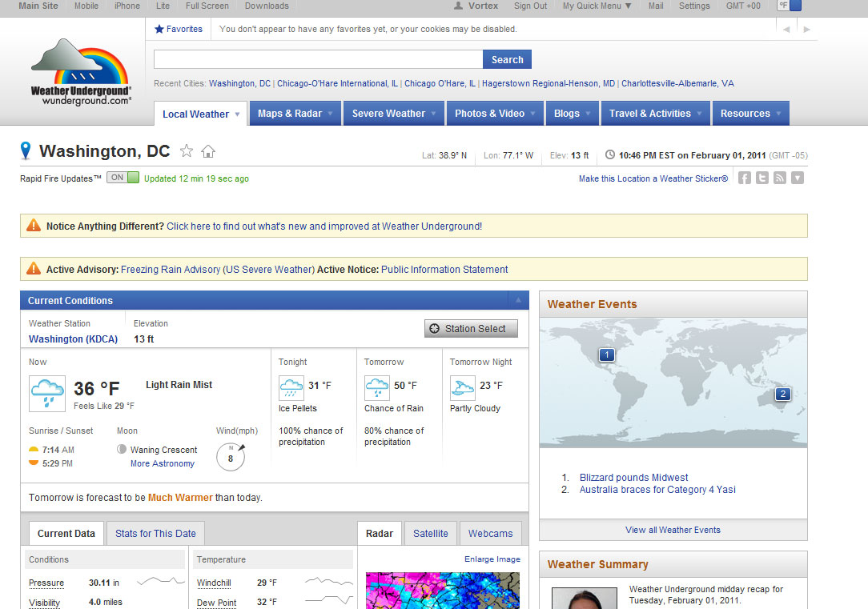The width and height of the screenshot is (868, 609).
Task: Click Make this Location a Weather Sticker
Action: click(653, 178)
